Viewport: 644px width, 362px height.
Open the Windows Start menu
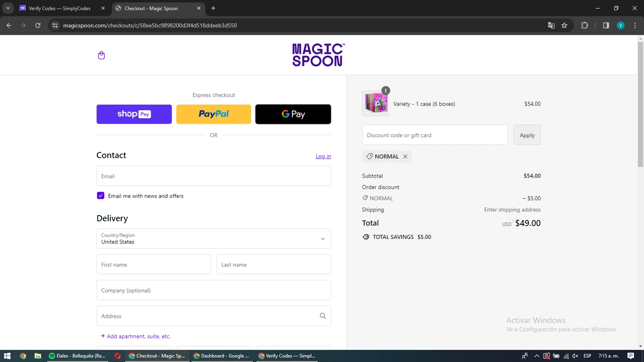7,356
